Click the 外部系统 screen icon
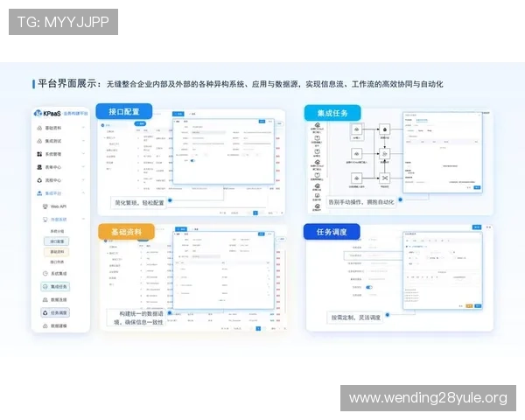This screenshot has height=420, width=525. point(45,220)
